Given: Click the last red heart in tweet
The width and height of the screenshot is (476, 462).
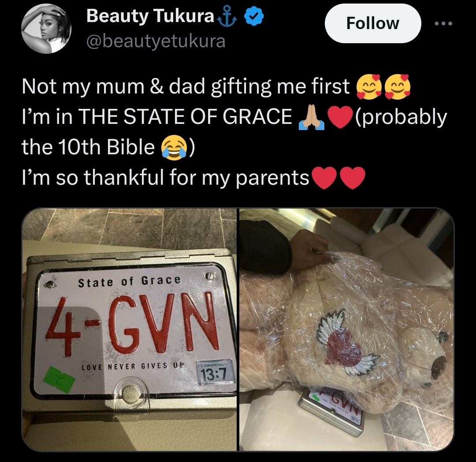Looking at the screenshot, I should click(x=353, y=178).
